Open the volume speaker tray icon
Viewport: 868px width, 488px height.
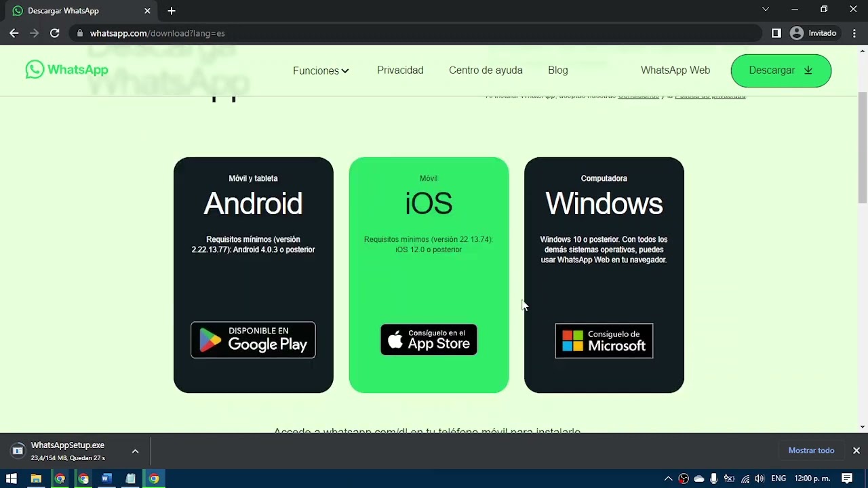(759, 479)
